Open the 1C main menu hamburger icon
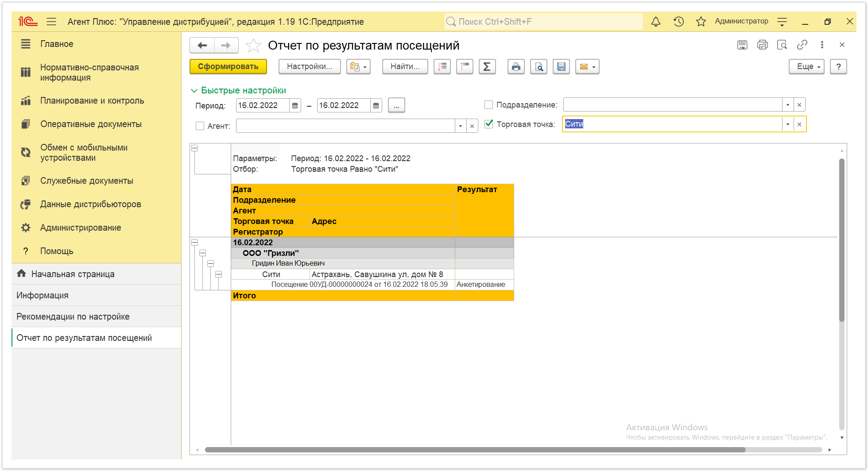This screenshot has height=471, width=868. [51, 21]
